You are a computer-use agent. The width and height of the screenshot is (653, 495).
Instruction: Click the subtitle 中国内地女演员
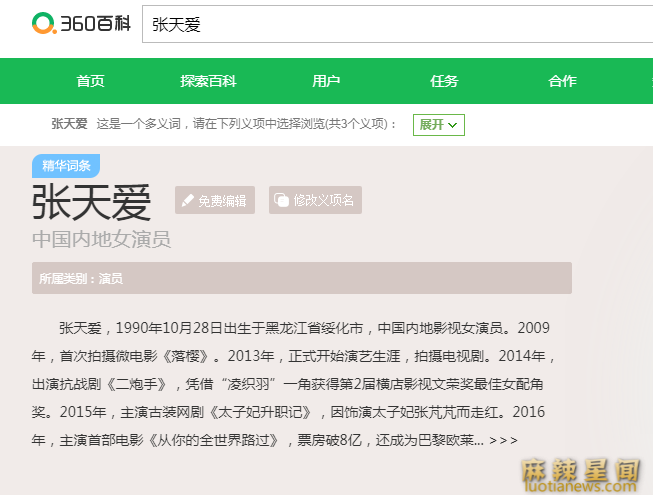(102, 239)
